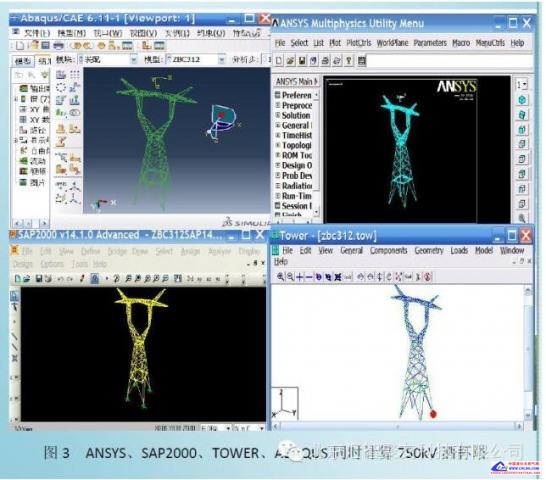The image size is (546, 480).
Task: Click ANSYS Main Menu scroll down arrow
Action: pyautogui.click(x=316, y=211)
